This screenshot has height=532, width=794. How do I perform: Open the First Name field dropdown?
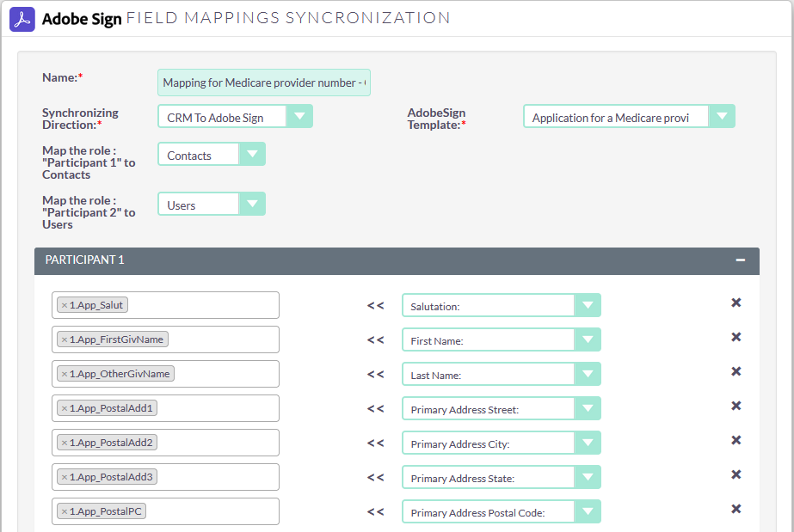pos(502,339)
